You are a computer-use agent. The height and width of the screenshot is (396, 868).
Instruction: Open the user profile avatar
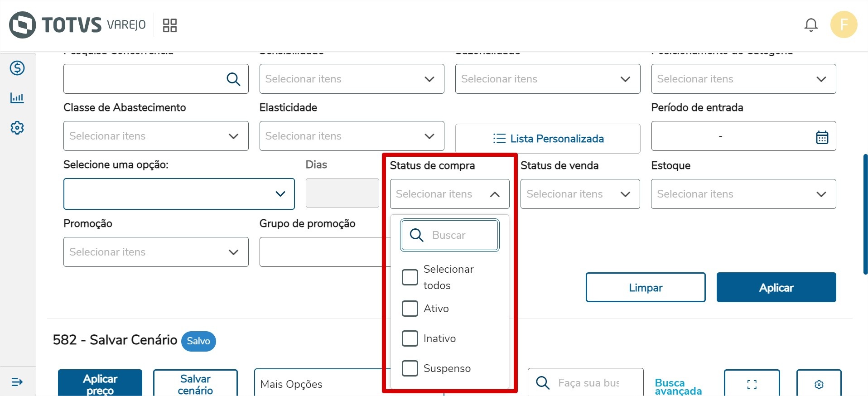pyautogui.click(x=843, y=24)
